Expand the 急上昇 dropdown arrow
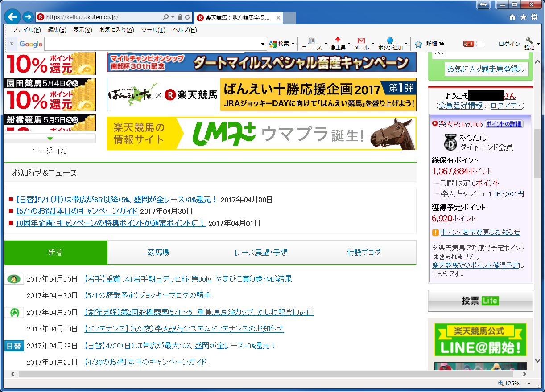545x392 pixels. coord(349,44)
